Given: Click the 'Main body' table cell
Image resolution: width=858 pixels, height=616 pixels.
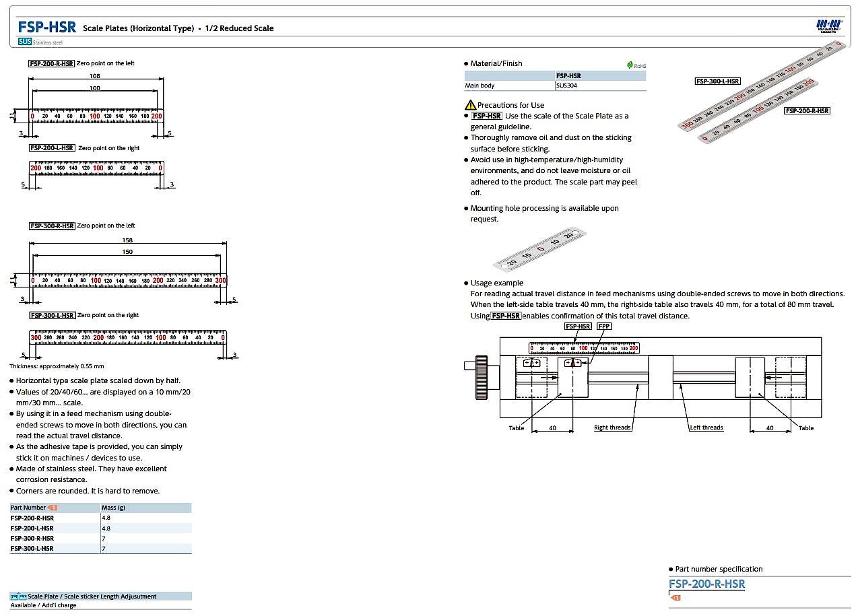Looking at the screenshot, I should (480, 85).
